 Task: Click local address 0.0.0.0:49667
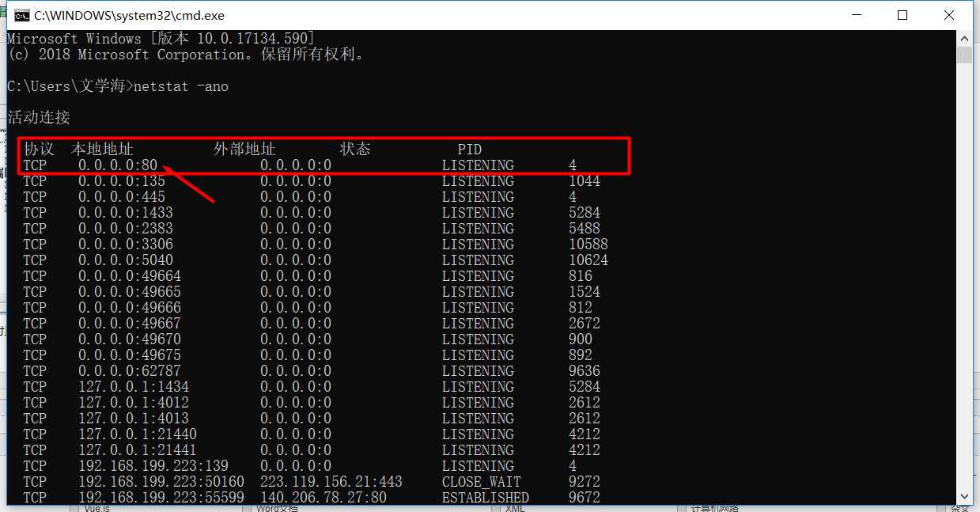tap(130, 324)
